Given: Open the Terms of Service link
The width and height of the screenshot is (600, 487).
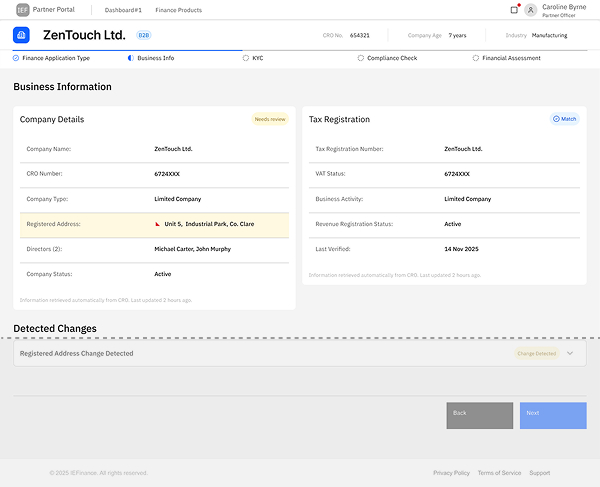Looking at the screenshot, I should click(x=499, y=473).
